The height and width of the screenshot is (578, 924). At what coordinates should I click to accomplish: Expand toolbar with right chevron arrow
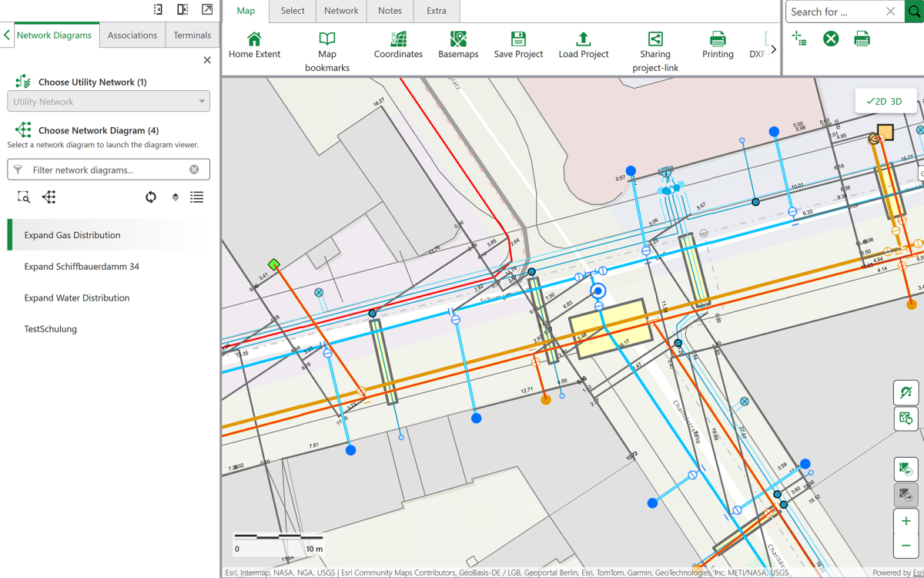point(773,49)
